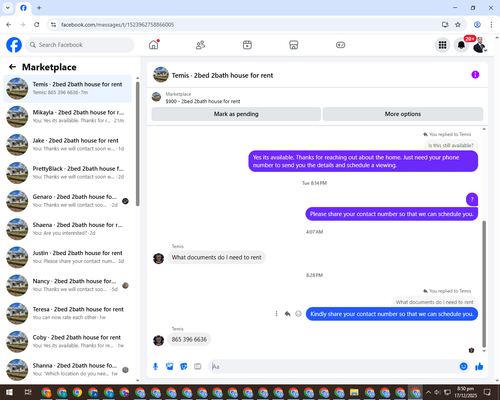Choose a sticker icon
The image size is (500, 400).
tap(184, 367)
